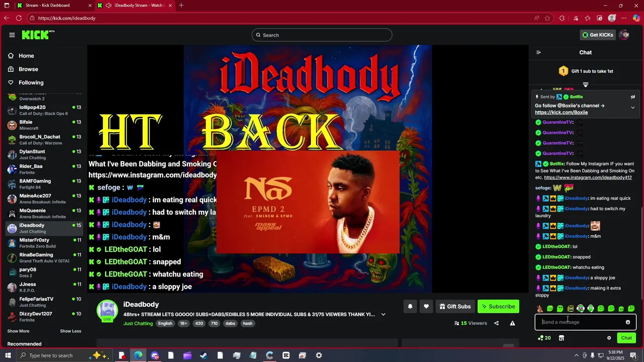Open the emoji picker in the message box
This screenshot has width=644, height=362.
[x=627, y=322]
